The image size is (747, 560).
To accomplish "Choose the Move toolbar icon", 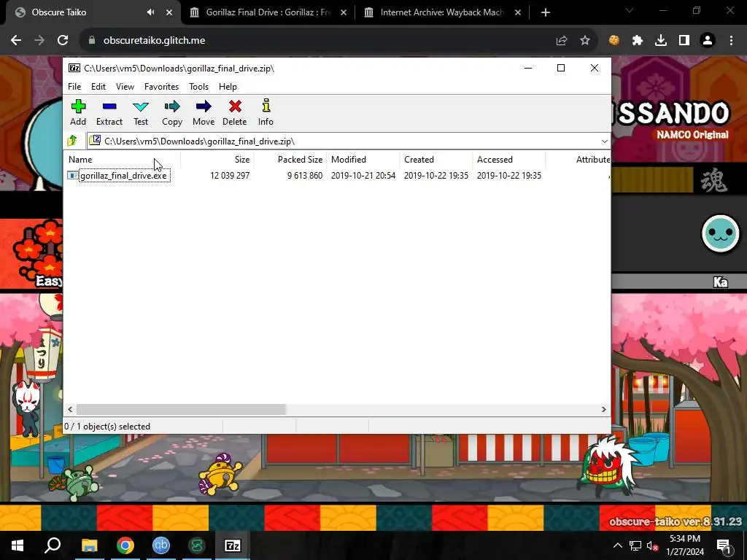I will (204, 112).
